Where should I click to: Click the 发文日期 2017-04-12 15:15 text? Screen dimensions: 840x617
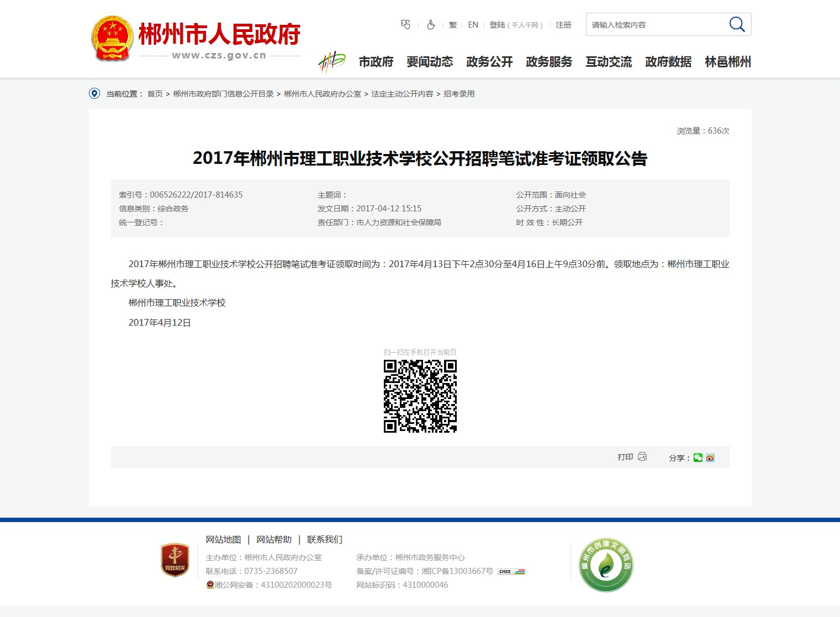(369, 209)
